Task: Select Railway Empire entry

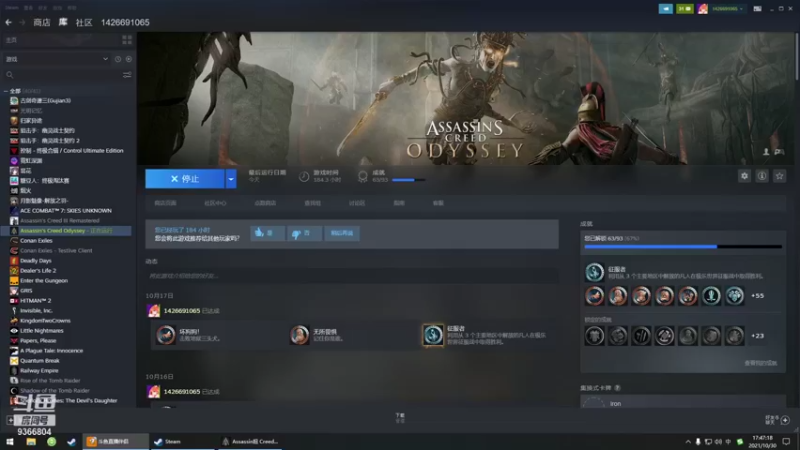Action: [x=39, y=371]
